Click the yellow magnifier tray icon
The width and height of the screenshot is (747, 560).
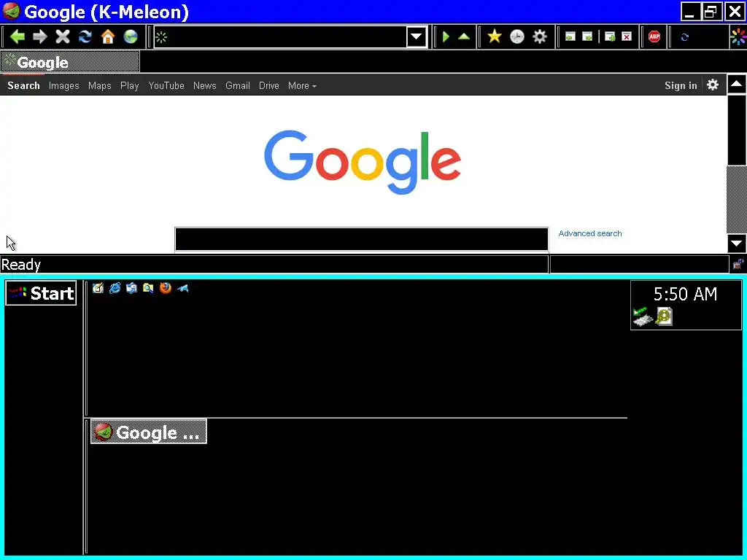click(x=664, y=316)
